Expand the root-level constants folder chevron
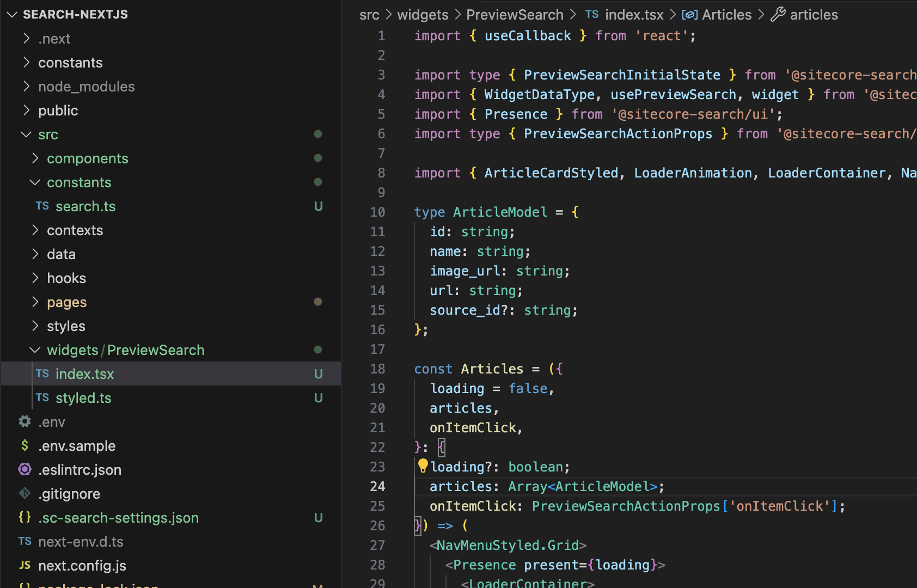917x588 pixels. 27,63
